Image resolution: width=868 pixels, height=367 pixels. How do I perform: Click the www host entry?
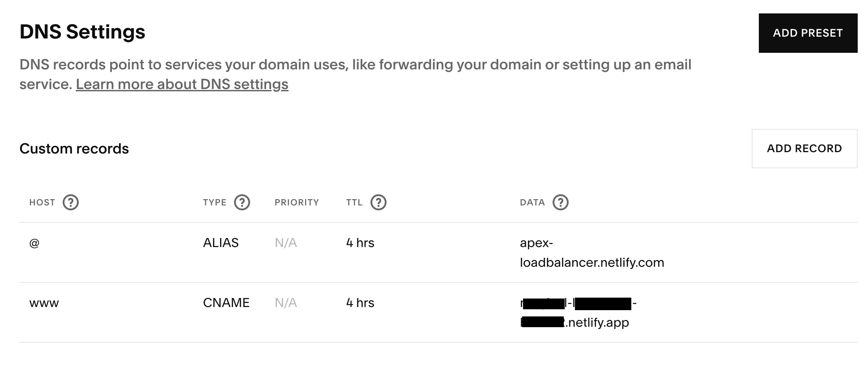coord(44,303)
